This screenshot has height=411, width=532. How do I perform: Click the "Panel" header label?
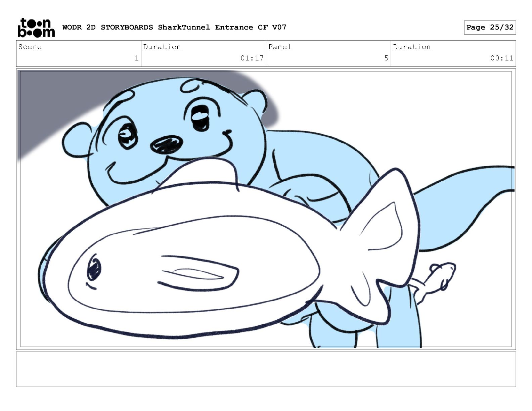(280, 47)
